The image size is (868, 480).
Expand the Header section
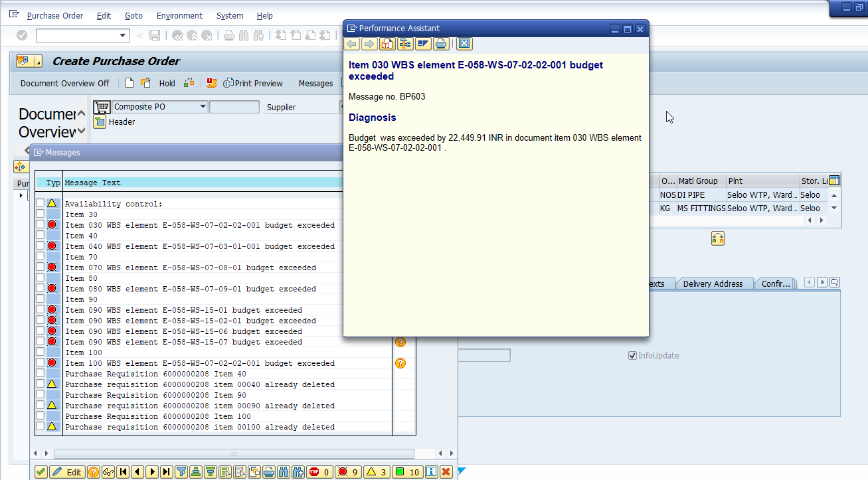coord(100,122)
